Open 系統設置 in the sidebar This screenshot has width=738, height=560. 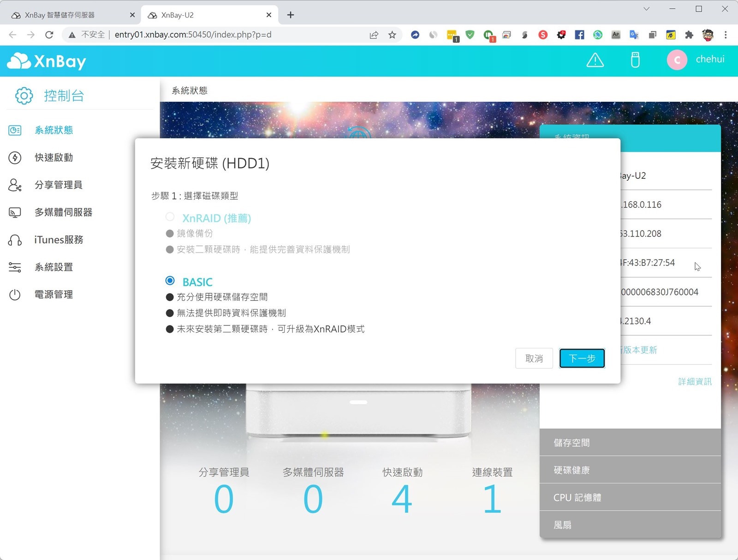pyautogui.click(x=54, y=267)
